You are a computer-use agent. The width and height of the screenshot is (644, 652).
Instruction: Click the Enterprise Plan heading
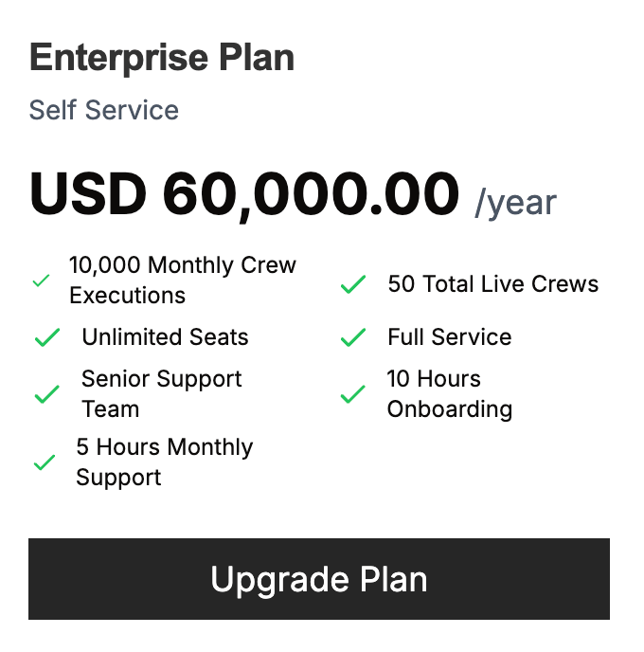(162, 58)
